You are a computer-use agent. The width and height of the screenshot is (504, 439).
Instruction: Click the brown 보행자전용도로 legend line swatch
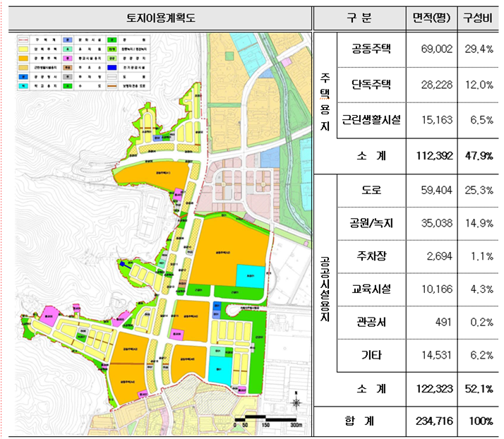pos(112,86)
